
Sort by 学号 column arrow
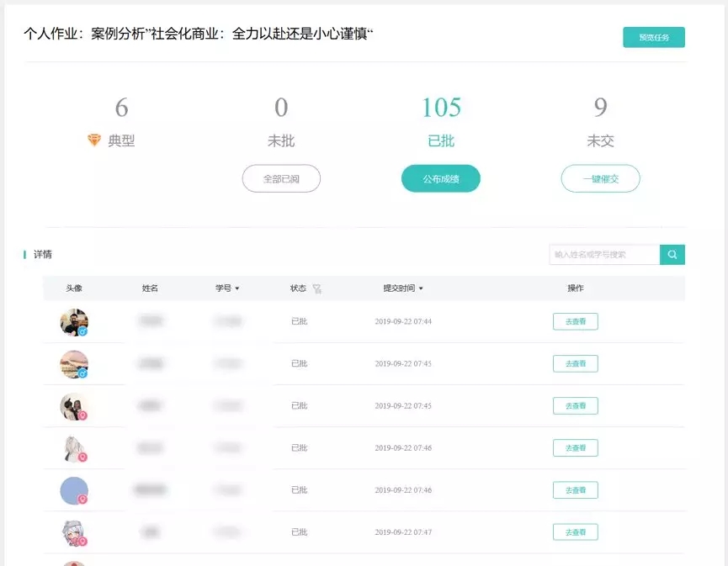coord(237,288)
